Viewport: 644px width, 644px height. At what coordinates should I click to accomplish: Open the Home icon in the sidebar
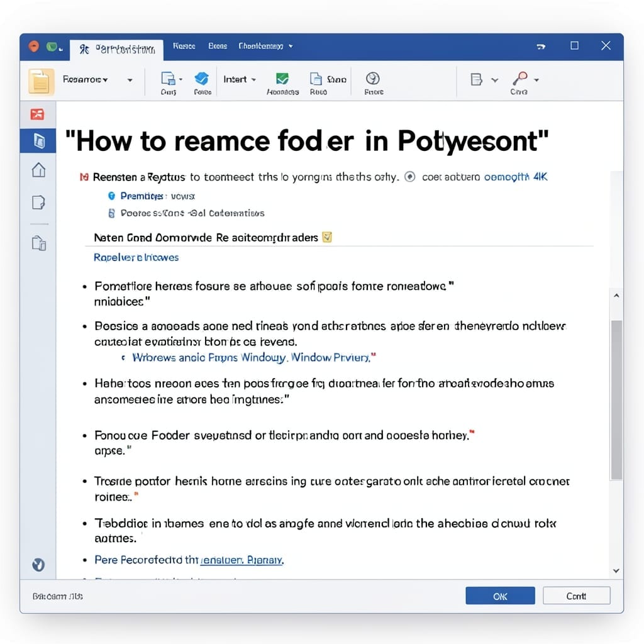click(38, 170)
